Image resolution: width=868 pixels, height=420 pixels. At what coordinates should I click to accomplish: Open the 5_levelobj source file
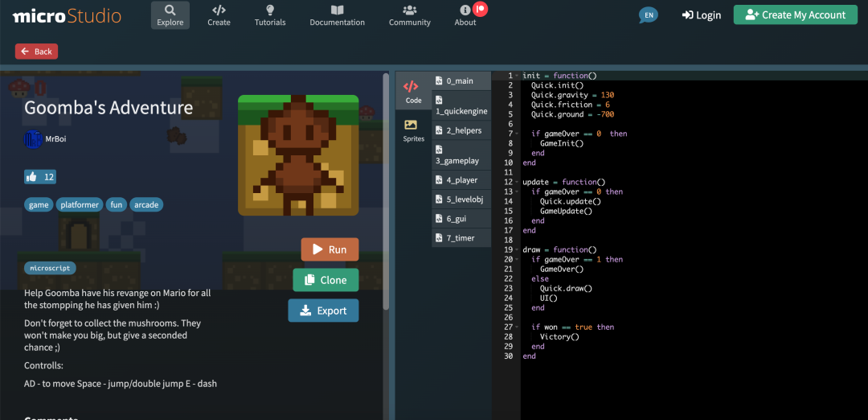(x=461, y=199)
